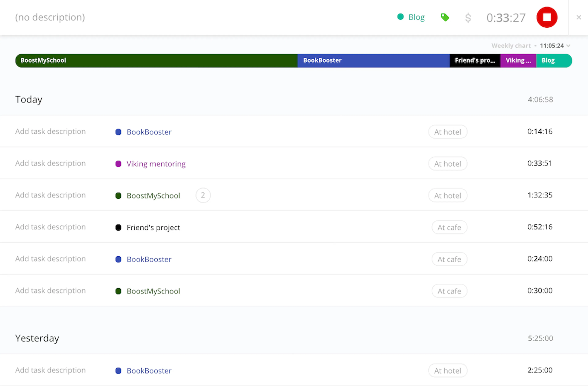Edit the 0:14:16 duration of BookBooster entry
Image resolution: width=588 pixels, height=386 pixels.
click(x=540, y=132)
